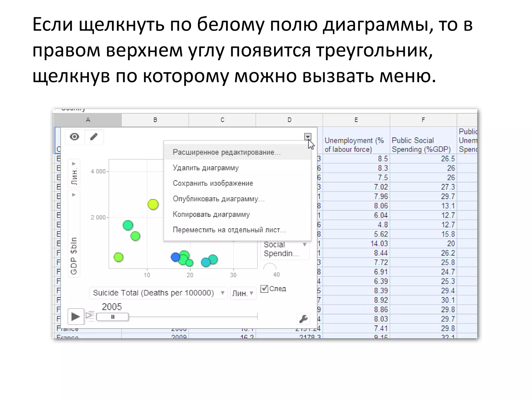
Task: Click cell with value 24.7
Action: [423, 272]
